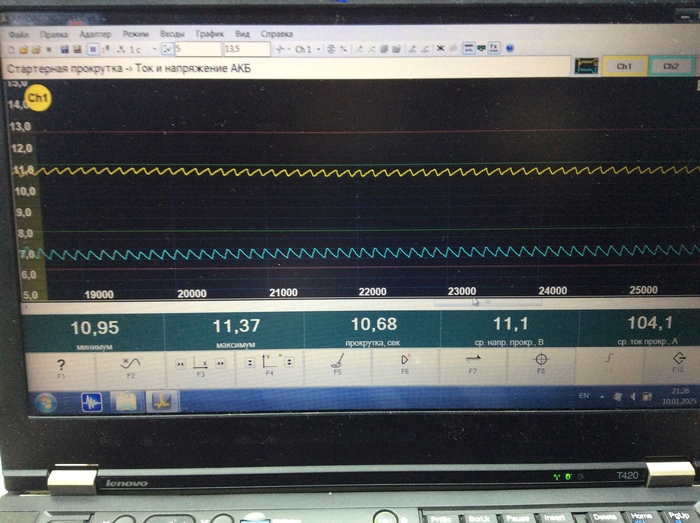Click the blue help globe toolbar icon
Image resolution: width=700 pixels, height=523 pixels.
509,48
